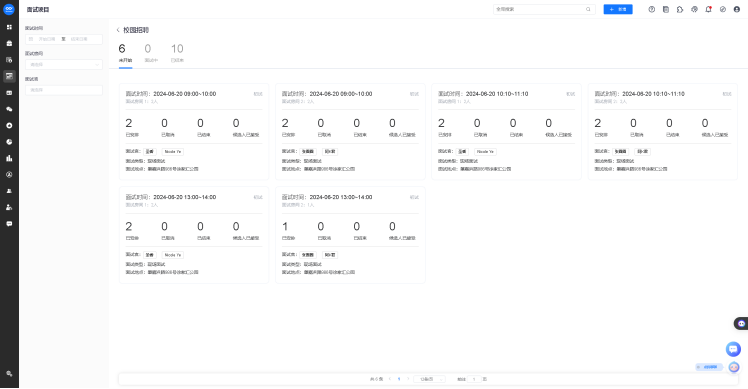
Task: Expand the page size dropdown in pagination
Action: 429,379
